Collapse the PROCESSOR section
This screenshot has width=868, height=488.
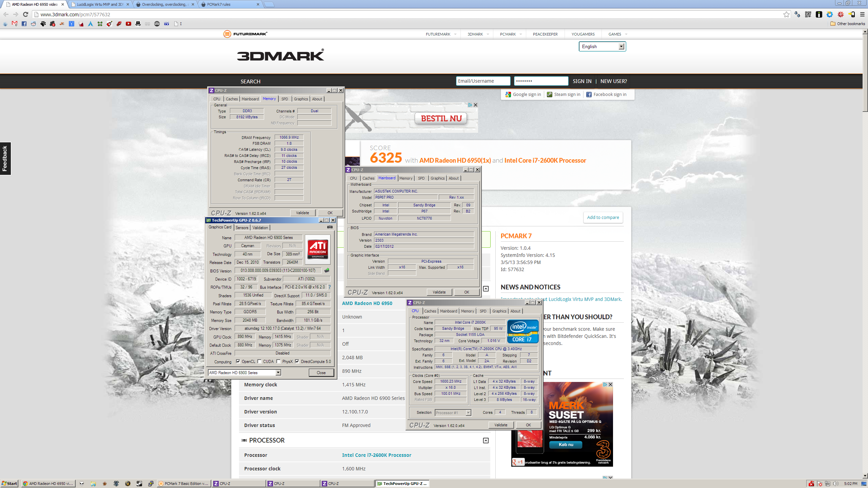coord(486,441)
